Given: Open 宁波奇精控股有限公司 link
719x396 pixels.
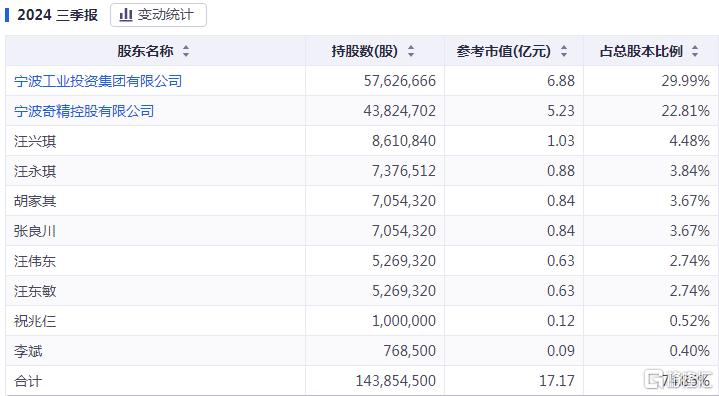Looking at the screenshot, I should (x=84, y=111).
